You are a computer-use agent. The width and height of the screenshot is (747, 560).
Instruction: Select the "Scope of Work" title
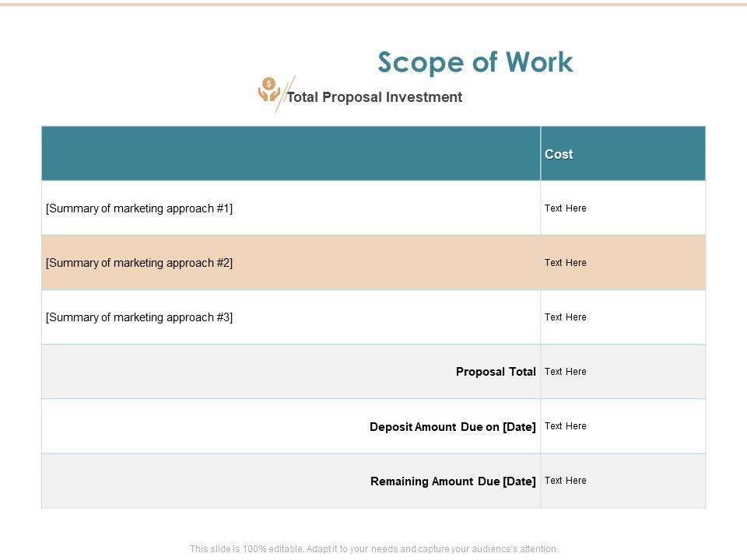click(475, 62)
